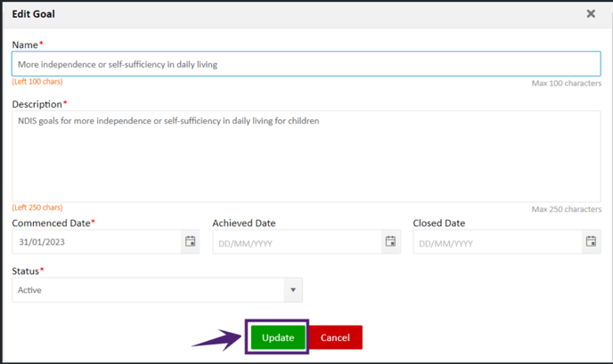
Task: Close the Edit Goal dialog
Action: [x=591, y=14]
